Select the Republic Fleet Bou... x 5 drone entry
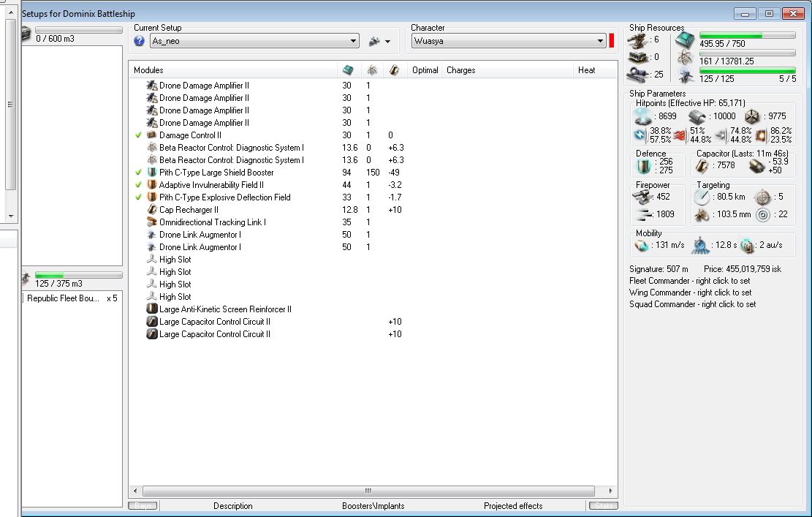This screenshot has height=517, width=812. click(72, 298)
